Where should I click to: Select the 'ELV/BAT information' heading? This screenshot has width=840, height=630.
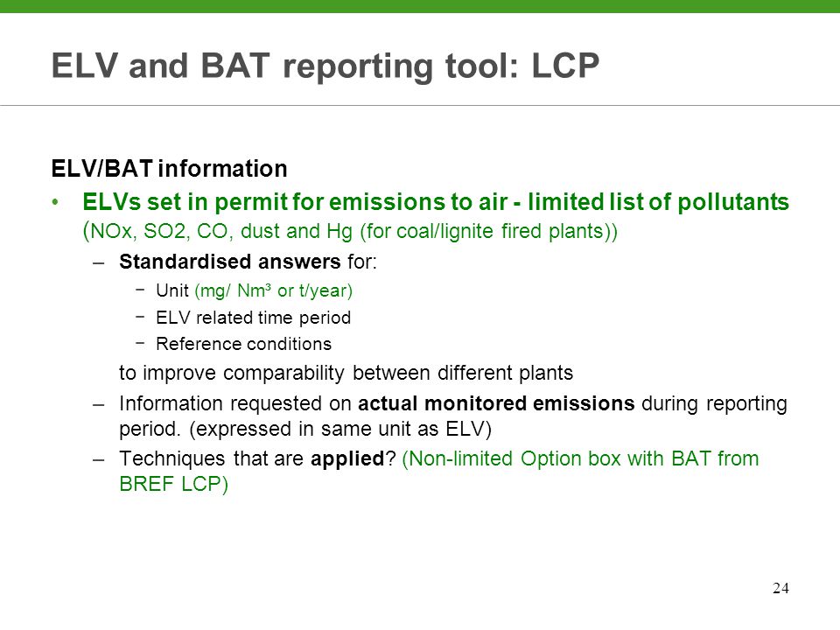(x=169, y=168)
